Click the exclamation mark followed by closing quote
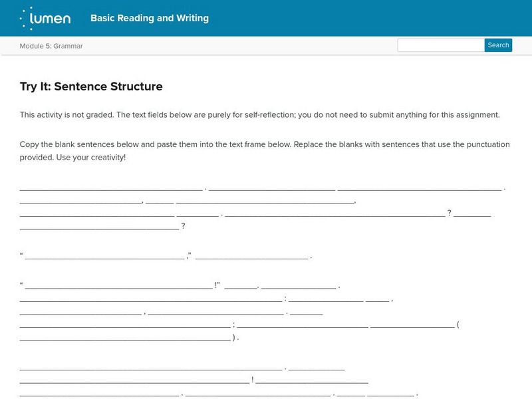 coord(217,286)
